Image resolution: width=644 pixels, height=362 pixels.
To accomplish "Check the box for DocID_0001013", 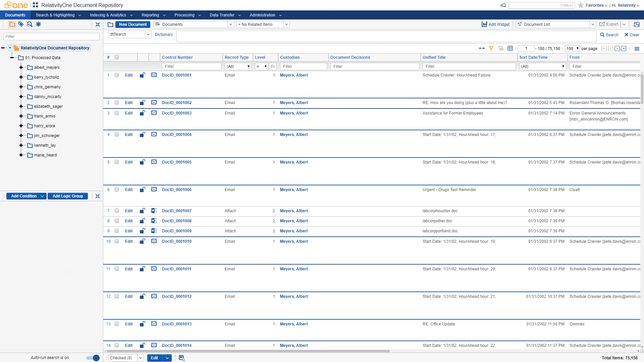I will click(x=117, y=324).
